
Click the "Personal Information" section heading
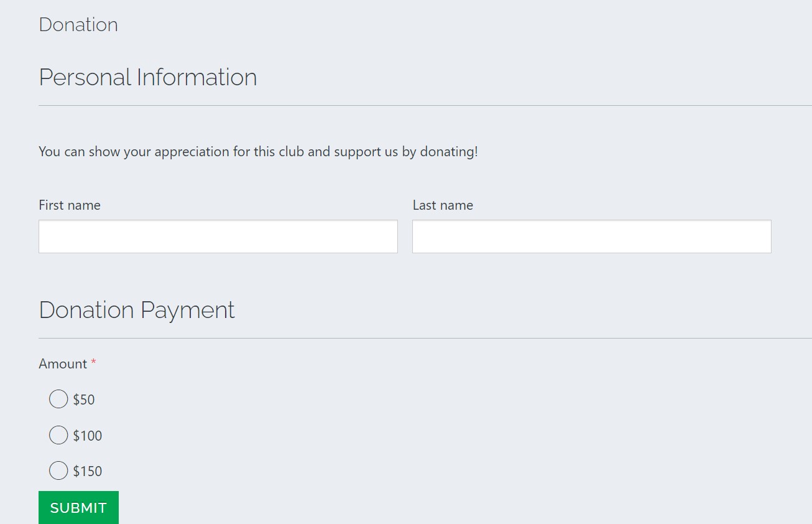[x=148, y=77]
